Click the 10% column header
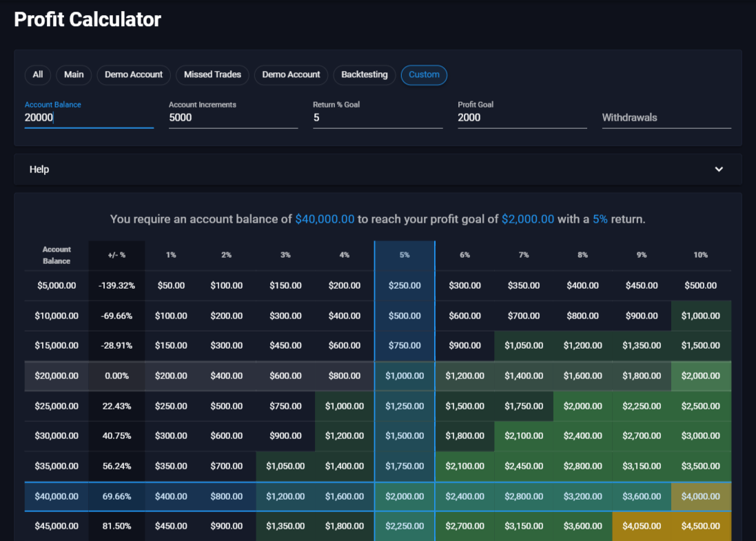This screenshot has width=756, height=541. coord(700,255)
